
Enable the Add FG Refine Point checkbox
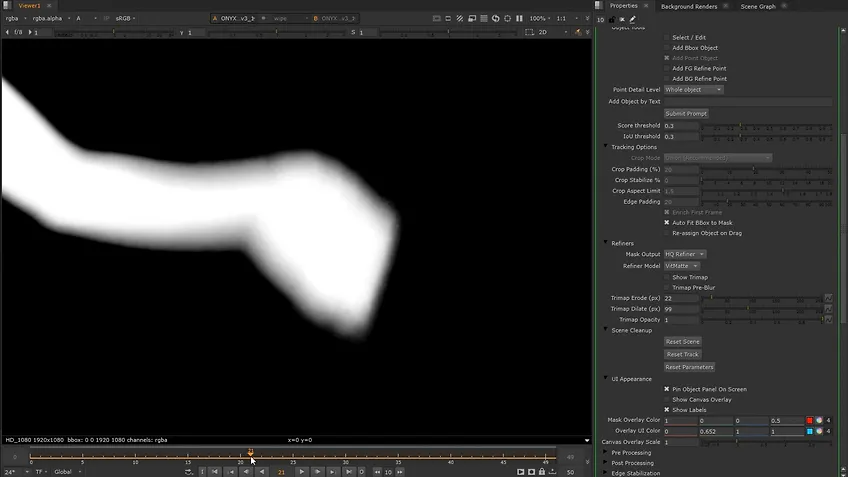[667, 68]
